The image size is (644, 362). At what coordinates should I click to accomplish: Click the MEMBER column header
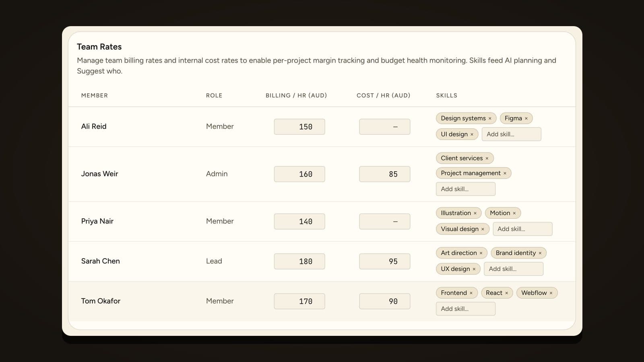[95, 95]
